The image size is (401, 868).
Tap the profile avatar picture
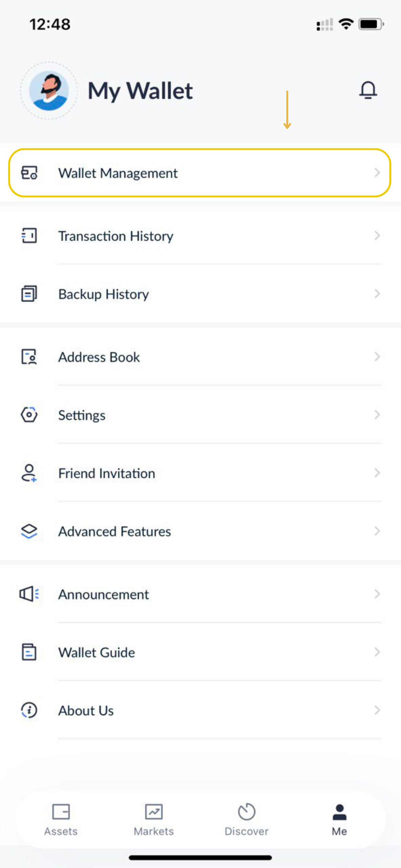point(49,90)
